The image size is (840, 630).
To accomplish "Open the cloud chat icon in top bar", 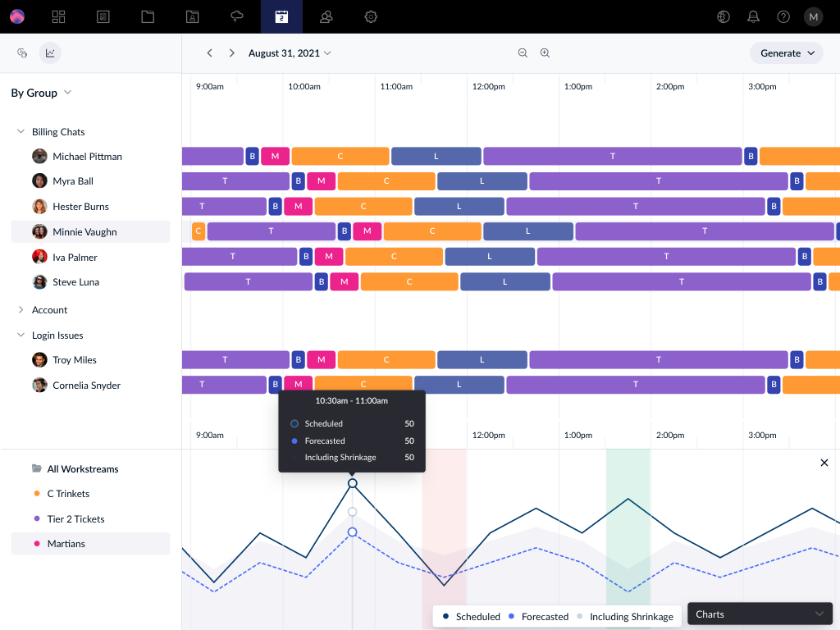I will pyautogui.click(x=237, y=16).
